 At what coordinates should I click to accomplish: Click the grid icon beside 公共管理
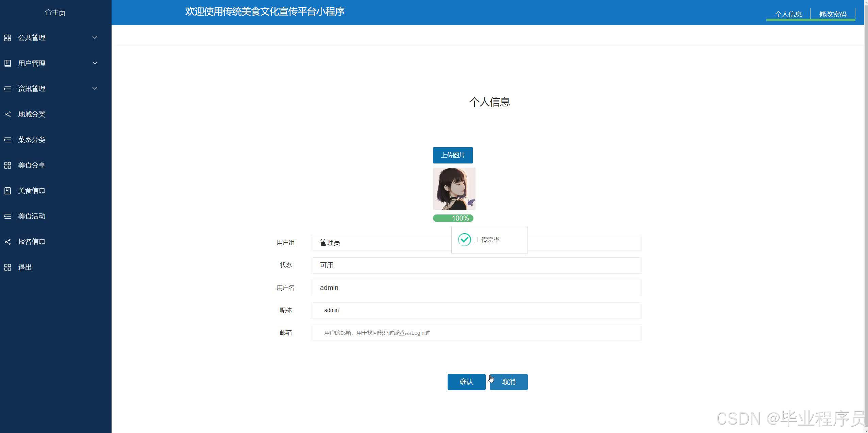[7, 38]
